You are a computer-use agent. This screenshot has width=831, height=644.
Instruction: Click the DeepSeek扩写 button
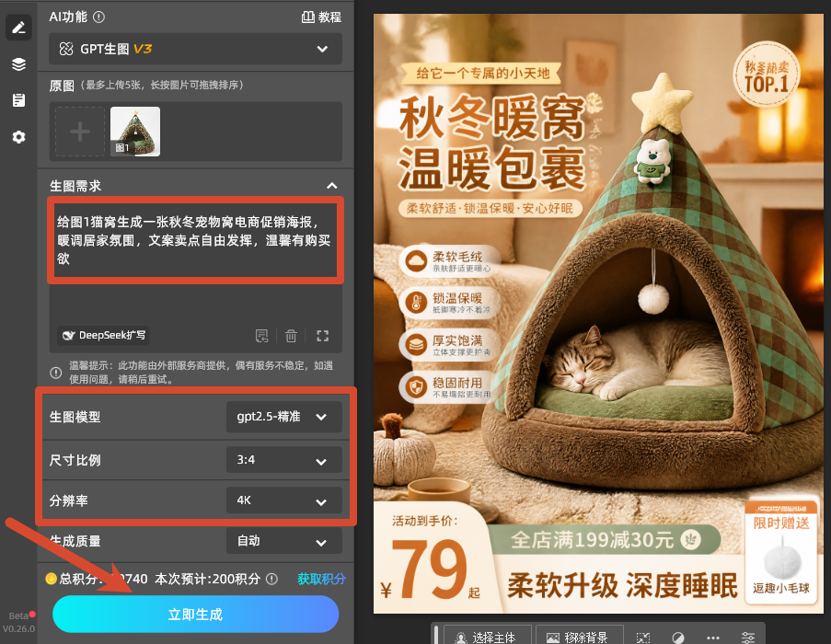(103, 335)
